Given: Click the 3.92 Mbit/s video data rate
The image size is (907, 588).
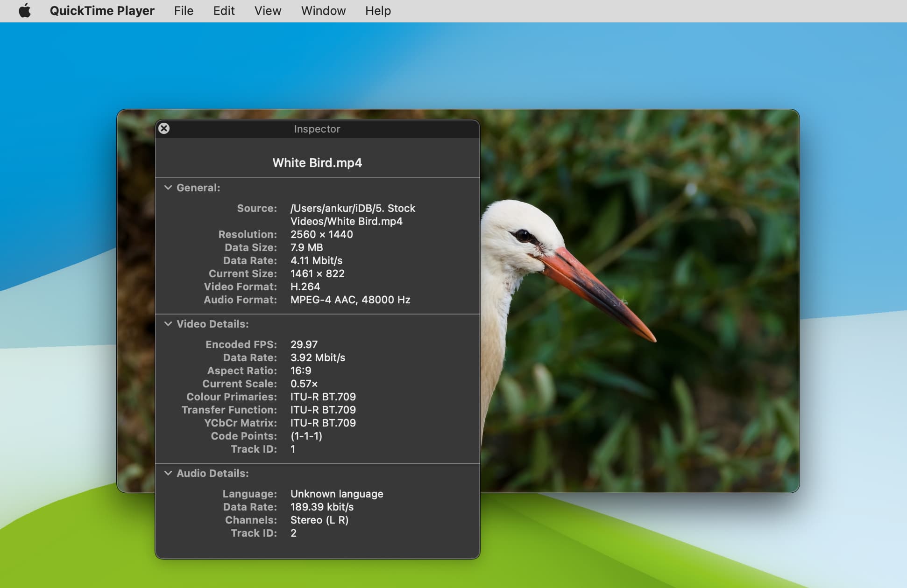Looking at the screenshot, I should tap(318, 357).
